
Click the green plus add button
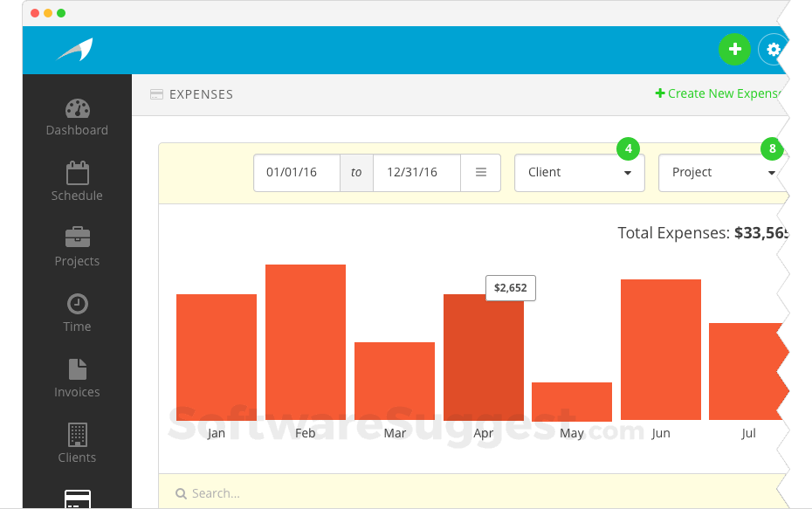click(734, 49)
